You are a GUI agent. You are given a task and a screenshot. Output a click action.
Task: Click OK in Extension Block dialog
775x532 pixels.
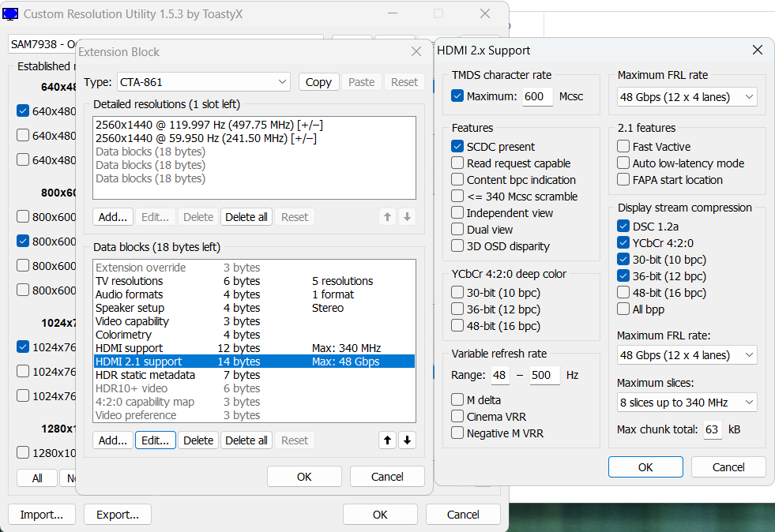tap(304, 476)
